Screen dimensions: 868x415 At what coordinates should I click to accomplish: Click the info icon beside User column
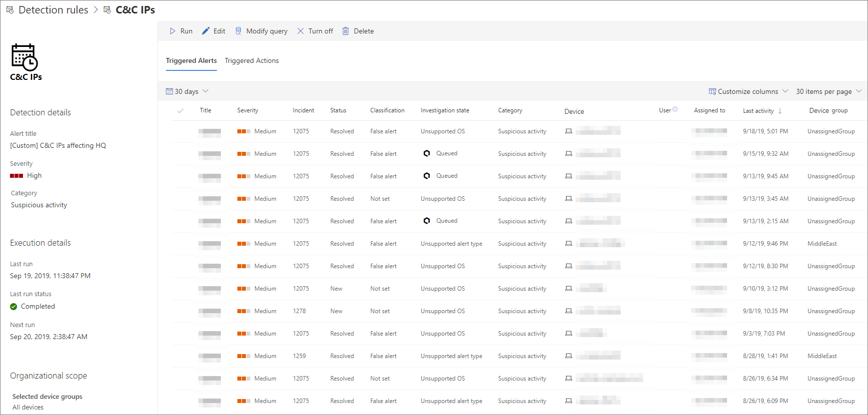click(x=675, y=109)
